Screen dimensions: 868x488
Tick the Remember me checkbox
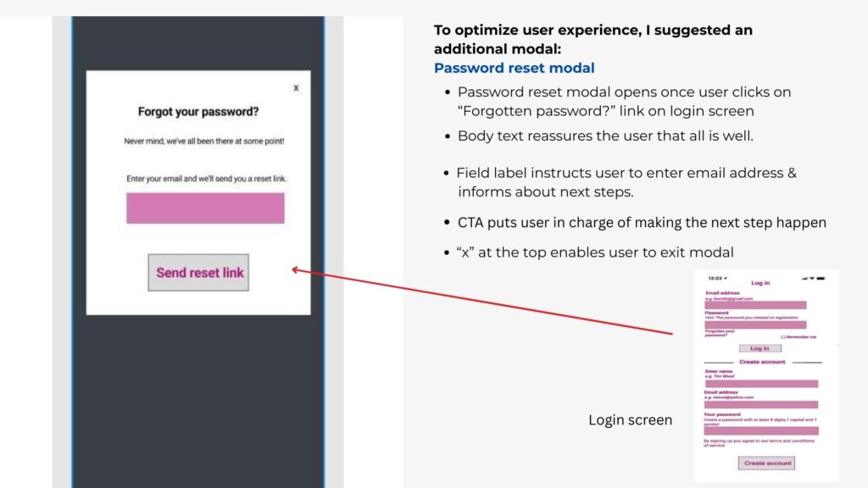(783, 337)
